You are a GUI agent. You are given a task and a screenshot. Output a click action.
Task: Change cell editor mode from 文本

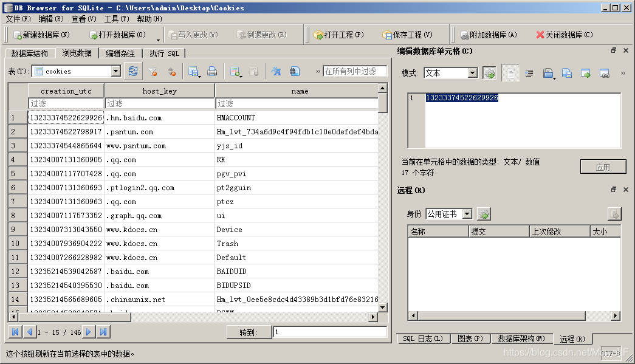point(472,72)
